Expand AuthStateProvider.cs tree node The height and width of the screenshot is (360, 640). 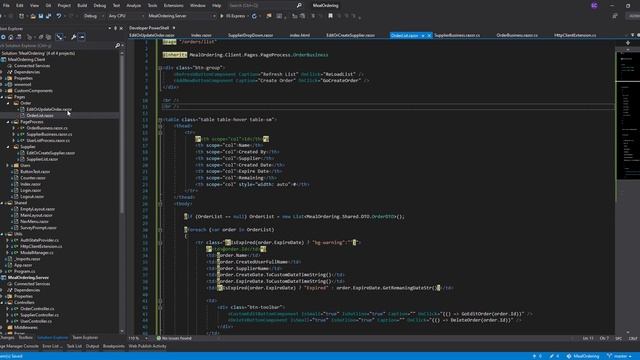[x=8, y=240]
